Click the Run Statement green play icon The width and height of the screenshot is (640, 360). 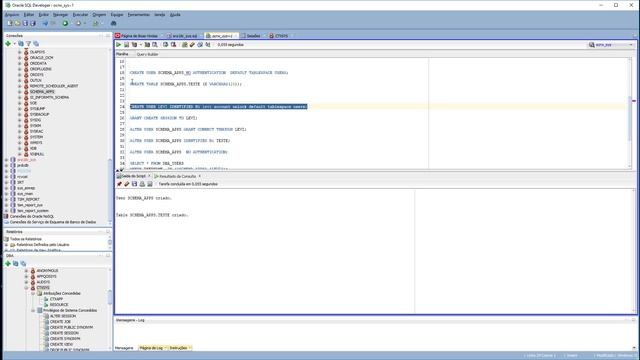coord(119,45)
